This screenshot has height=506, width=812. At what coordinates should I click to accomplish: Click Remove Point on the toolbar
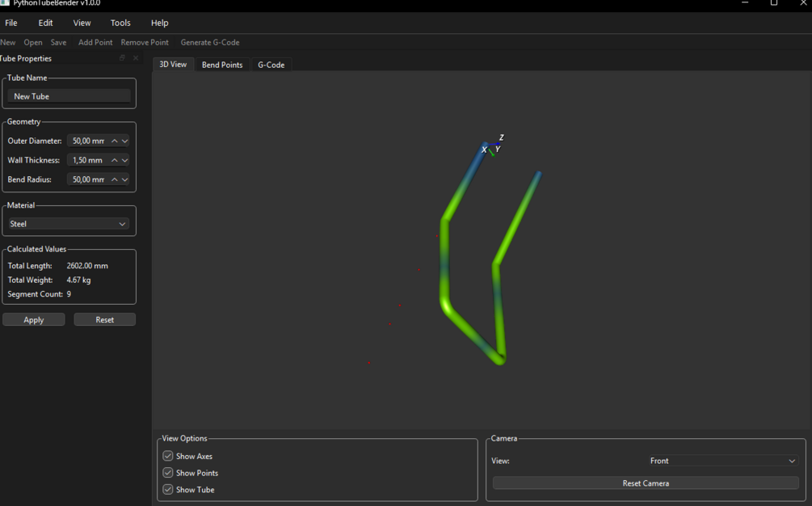[145, 42]
